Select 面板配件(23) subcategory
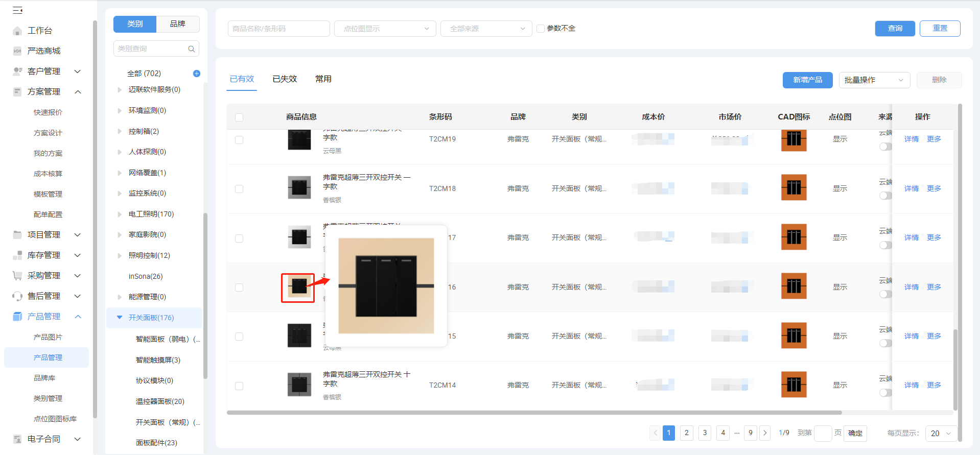The width and height of the screenshot is (980, 455). tap(156, 443)
